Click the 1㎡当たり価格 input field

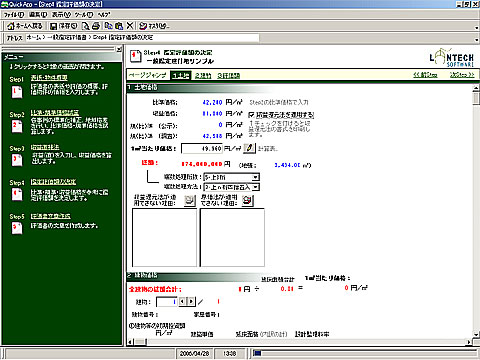pyautogui.click(x=202, y=148)
